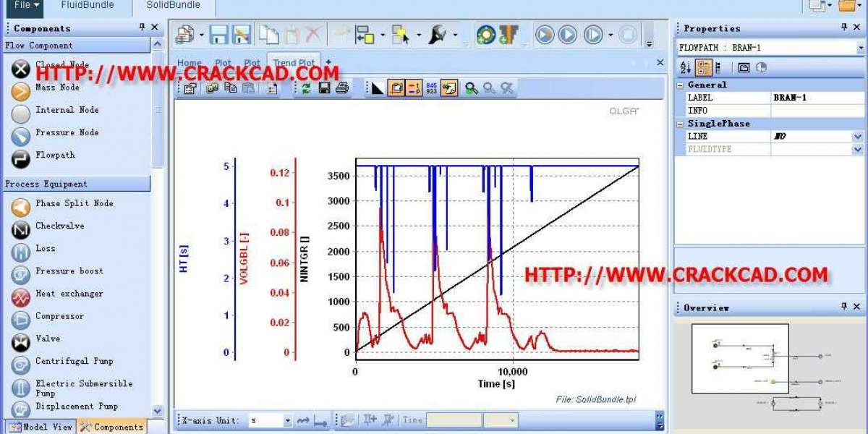
Task: Open the run options arrow beside play buttons
Action: pyautogui.click(x=610, y=35)
